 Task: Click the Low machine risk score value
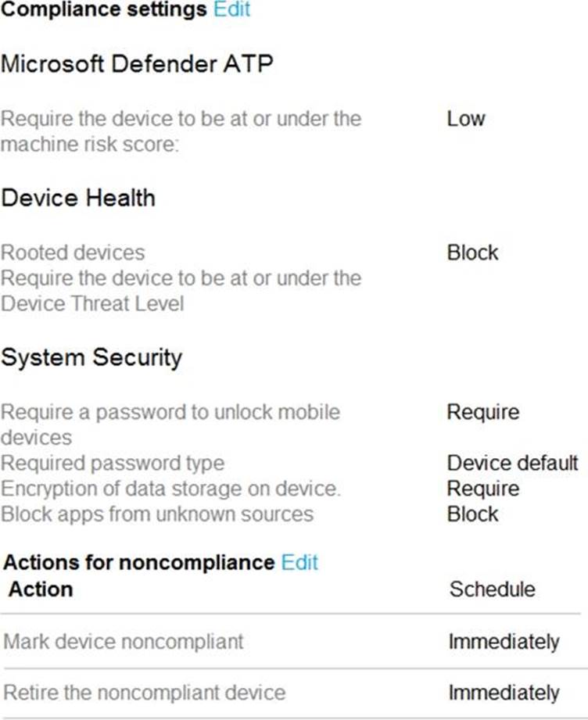click(x=466, y=120)
